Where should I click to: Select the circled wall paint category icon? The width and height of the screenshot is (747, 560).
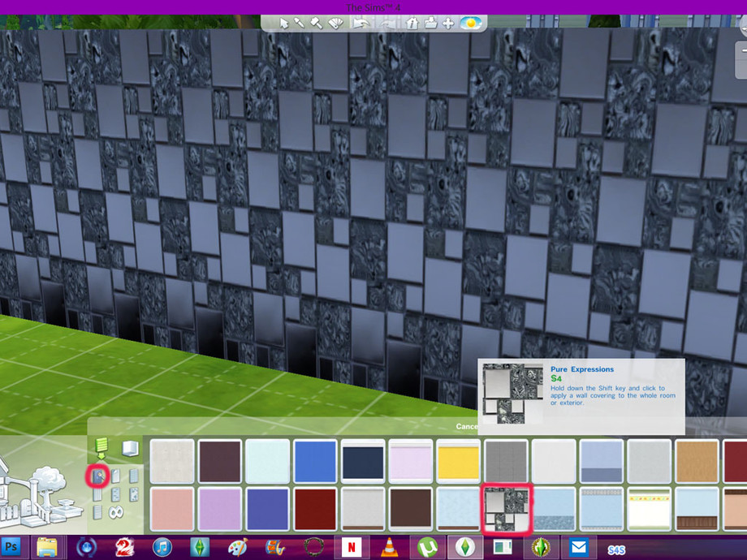click(x=97, y=475)
